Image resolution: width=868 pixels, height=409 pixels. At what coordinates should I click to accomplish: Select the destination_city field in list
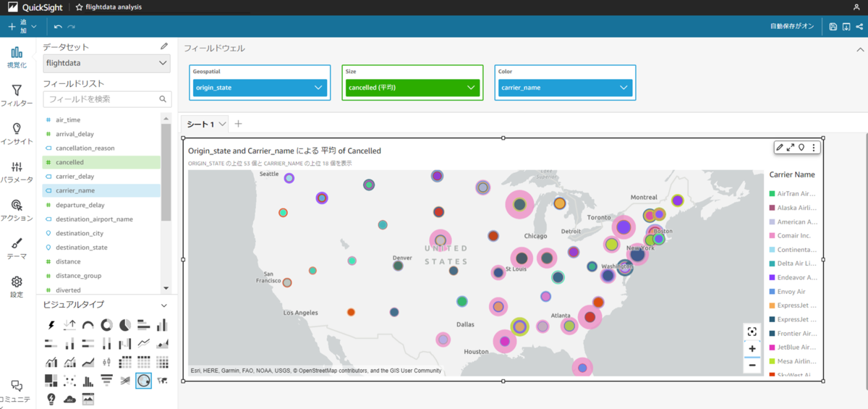coord(101,233)
